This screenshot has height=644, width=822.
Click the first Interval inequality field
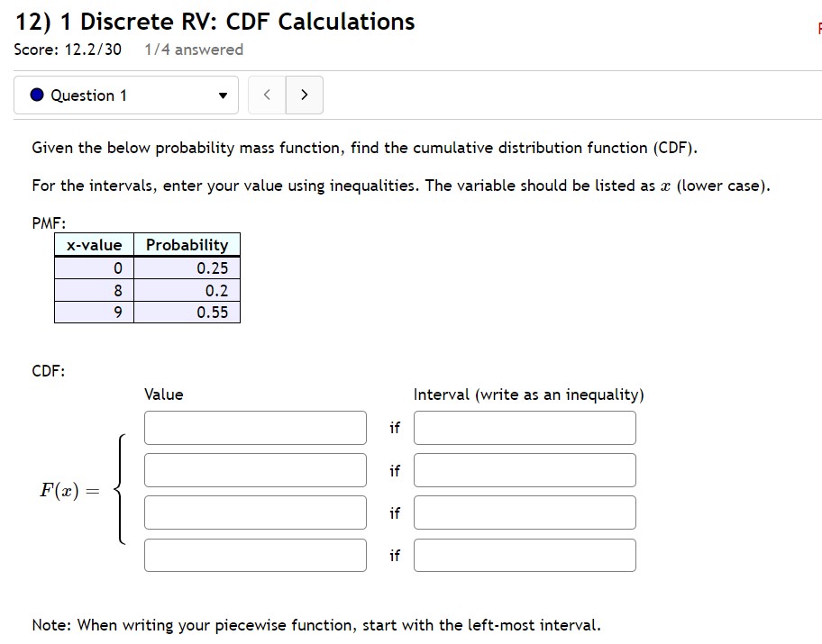524,427
